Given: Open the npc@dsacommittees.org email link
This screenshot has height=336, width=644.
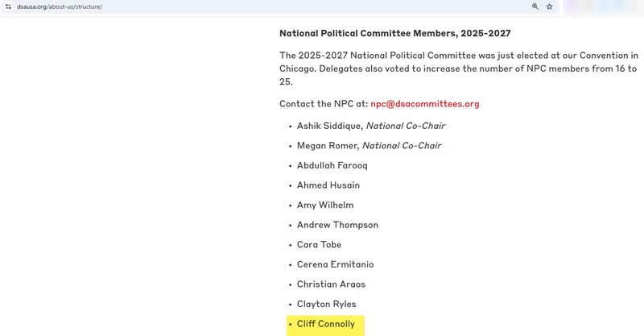Looking at the screenshot, I should [x=424, y=104].
